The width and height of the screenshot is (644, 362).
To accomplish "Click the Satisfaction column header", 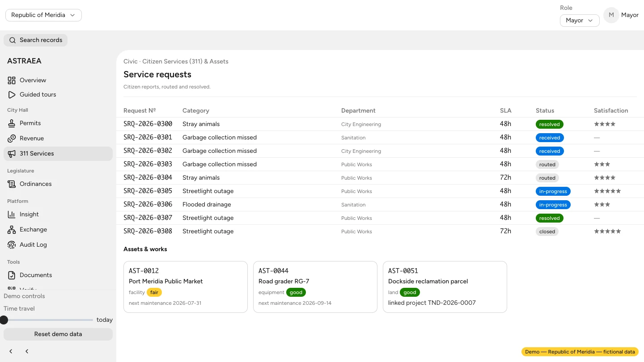I will 611,110.
